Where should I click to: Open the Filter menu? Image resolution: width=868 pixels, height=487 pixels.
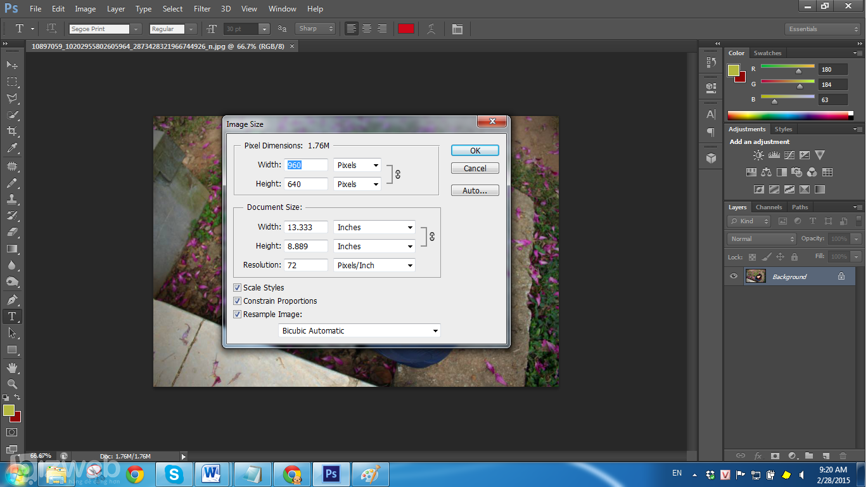202,9
